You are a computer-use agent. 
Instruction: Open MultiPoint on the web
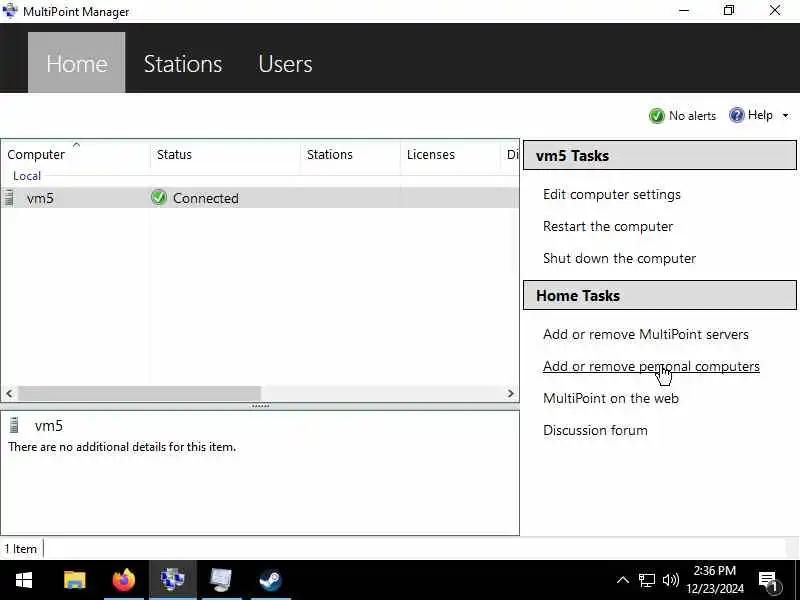(x=611, y=398)
